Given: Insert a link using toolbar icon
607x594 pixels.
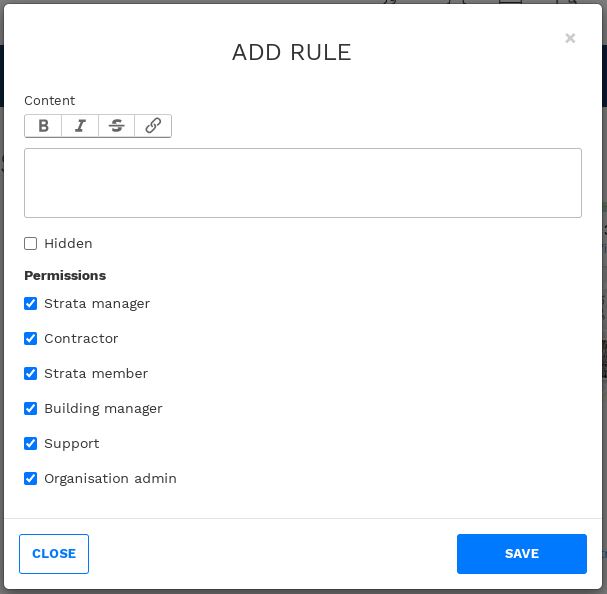Looking at the screenshot, I should coord(153,126).
